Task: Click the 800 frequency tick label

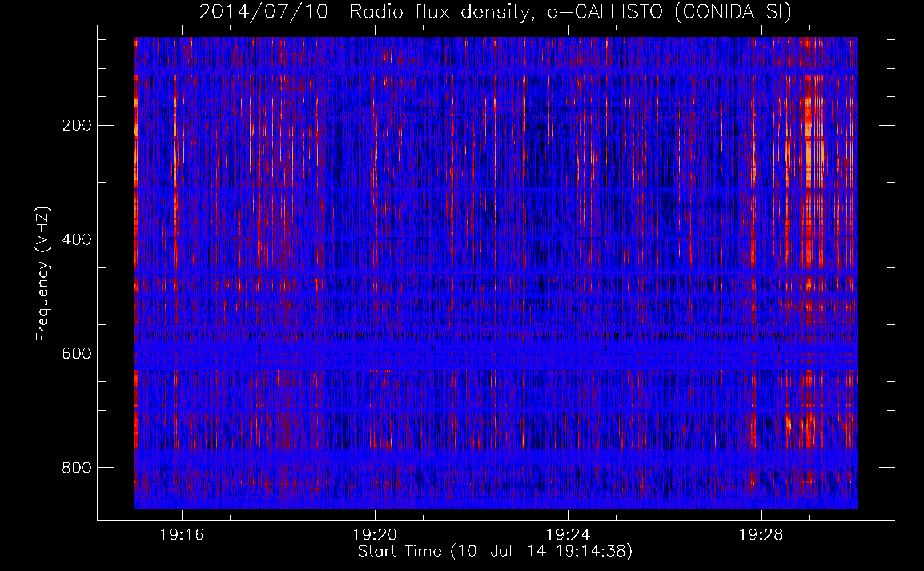Action: pos(76,468)
